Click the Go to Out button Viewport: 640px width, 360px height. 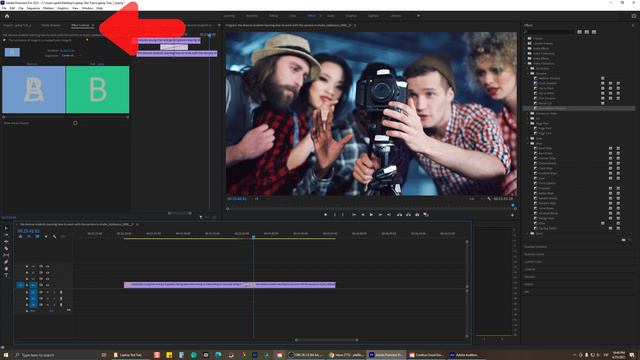point(389,215)
